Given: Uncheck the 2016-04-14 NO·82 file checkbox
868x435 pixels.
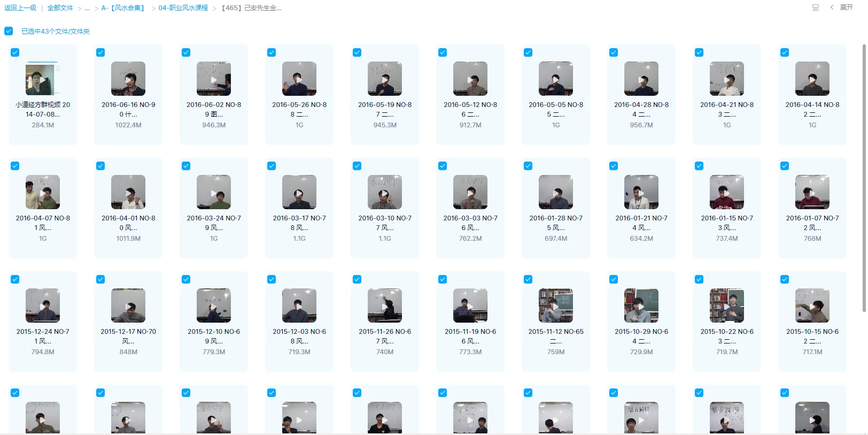Looking at the screenshot, I should point(785,52).
